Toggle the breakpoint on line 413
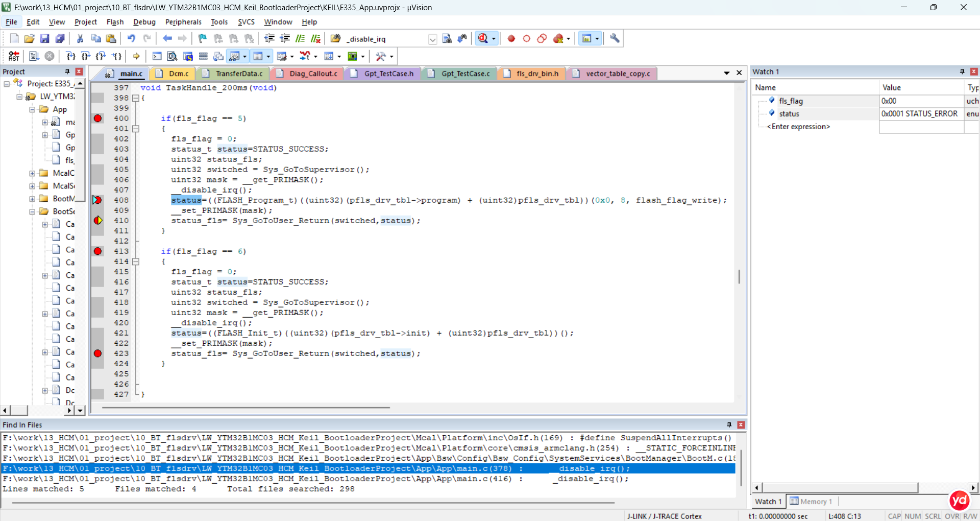Viewport: 980px width, 521px height. click(97, 251)
